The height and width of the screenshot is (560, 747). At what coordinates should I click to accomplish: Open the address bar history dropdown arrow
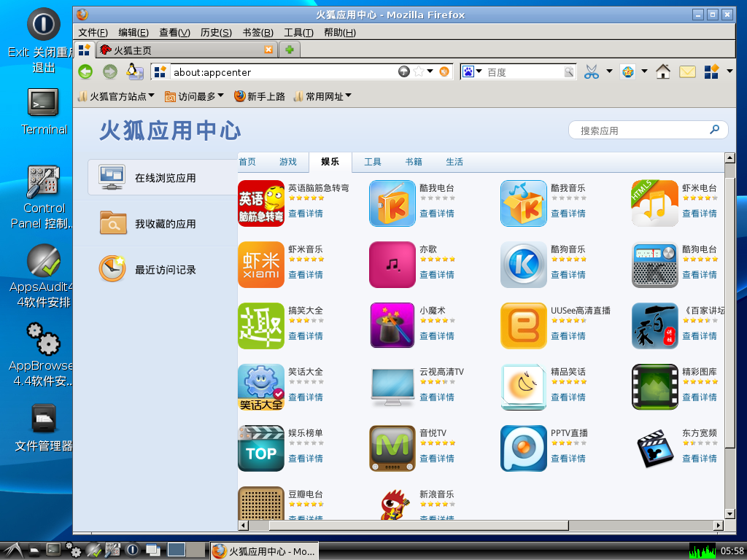(x=430, y=71)
